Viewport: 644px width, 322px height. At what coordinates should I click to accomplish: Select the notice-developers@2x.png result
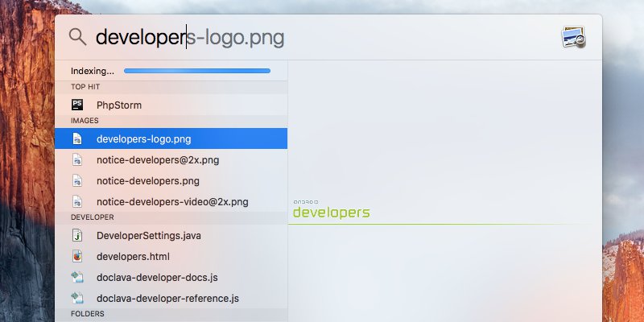(x=171, y=159)
